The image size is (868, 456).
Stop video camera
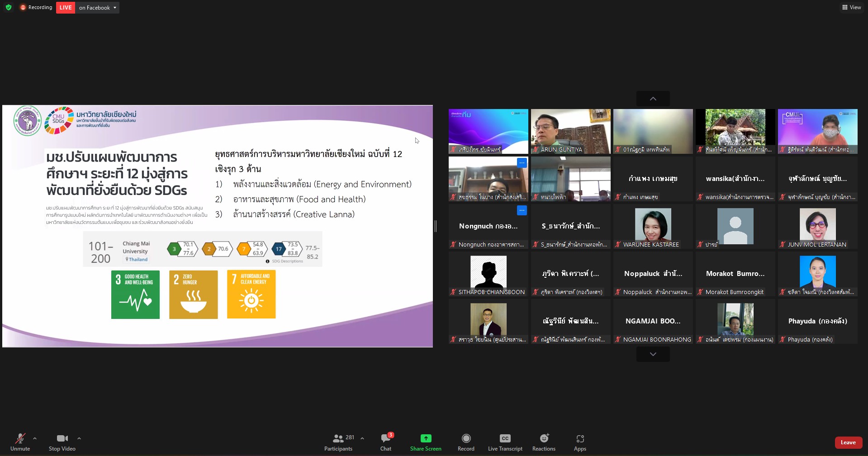tap(62, 442)
